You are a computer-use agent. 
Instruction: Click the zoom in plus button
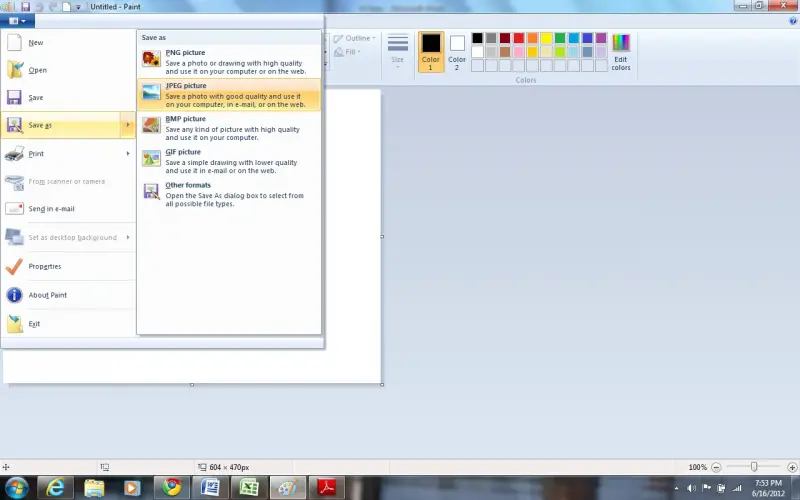click(792, 467)
